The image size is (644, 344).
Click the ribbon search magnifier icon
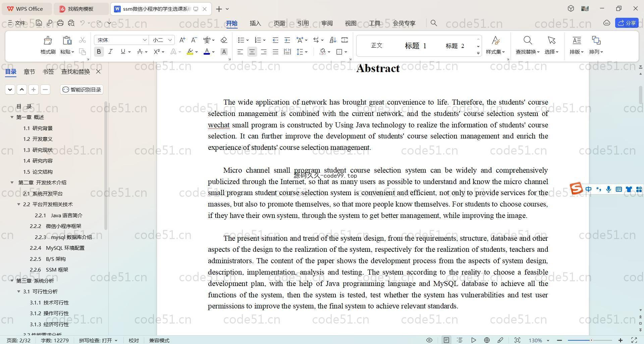coord(434,23)
